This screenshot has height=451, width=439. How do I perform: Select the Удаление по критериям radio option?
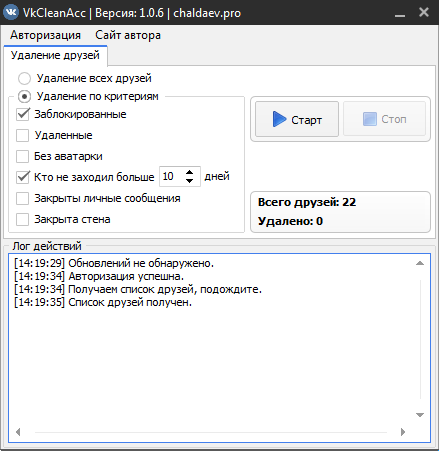(x=25, y=97)
